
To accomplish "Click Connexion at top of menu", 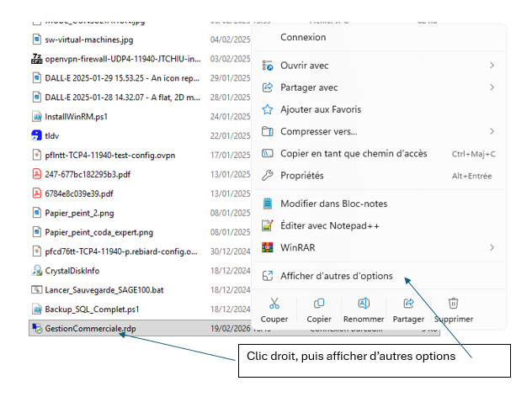I will pyautogui.click(x=303, y=37).
